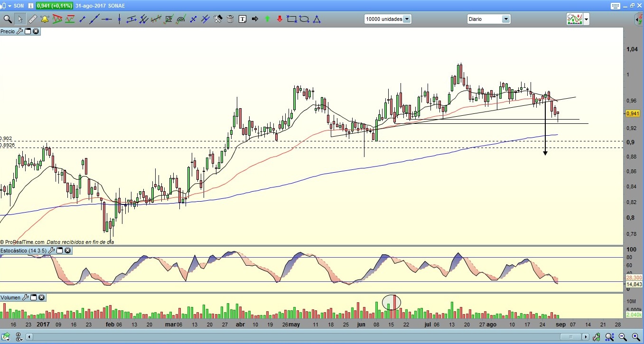
Task: Close the Precio panel
Action: pos(36,31)
